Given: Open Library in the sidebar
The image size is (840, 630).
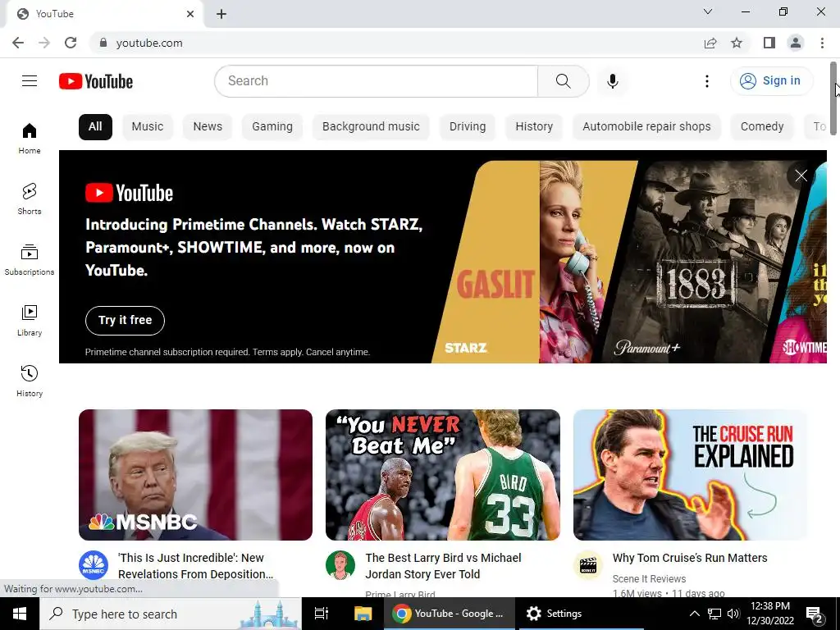Looking at the screenshot, I should click(30, 321).
